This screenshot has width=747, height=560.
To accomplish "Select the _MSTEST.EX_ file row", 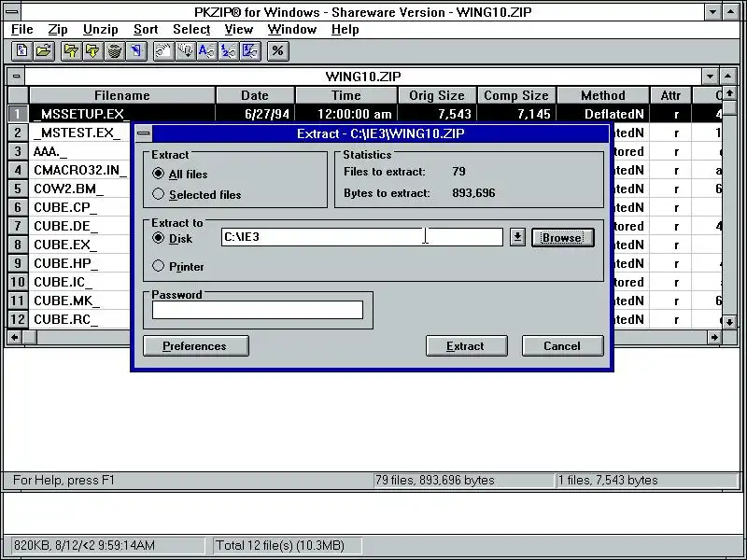I will click(x=78, y=133).
